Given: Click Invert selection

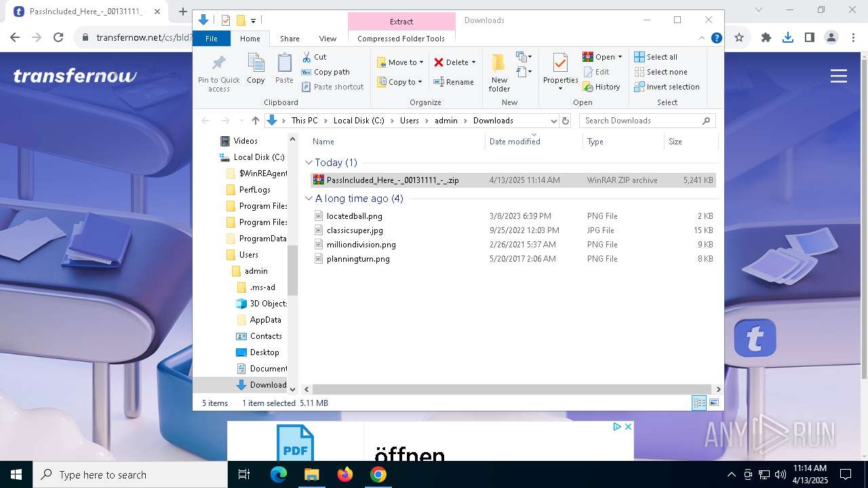Looking at the screenshot, I should click(667, 87).
